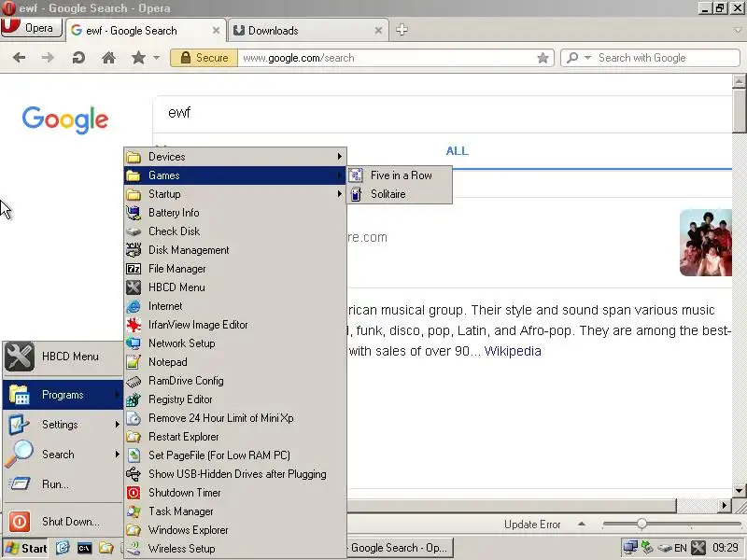Launch Check Disk utility

pyautogui.click(x=235, y=231)
